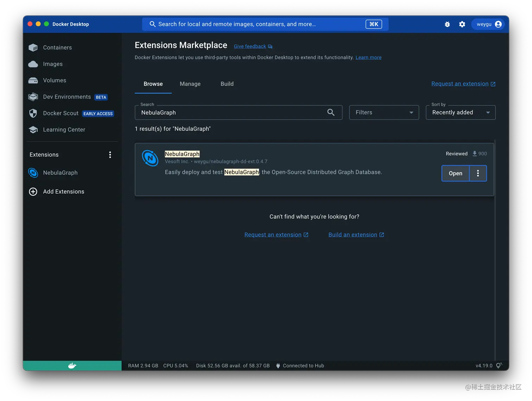Click the Extensions Marketplace heading
This screenshot has height=401, width=532.
tap(181, 45)
